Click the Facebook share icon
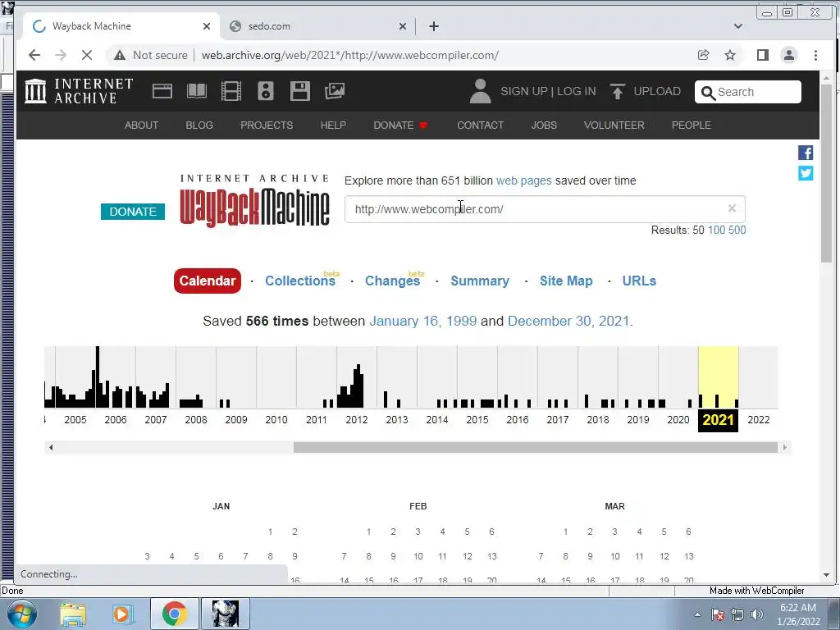This screenshot has width=840, height=630. click(806, 153)
